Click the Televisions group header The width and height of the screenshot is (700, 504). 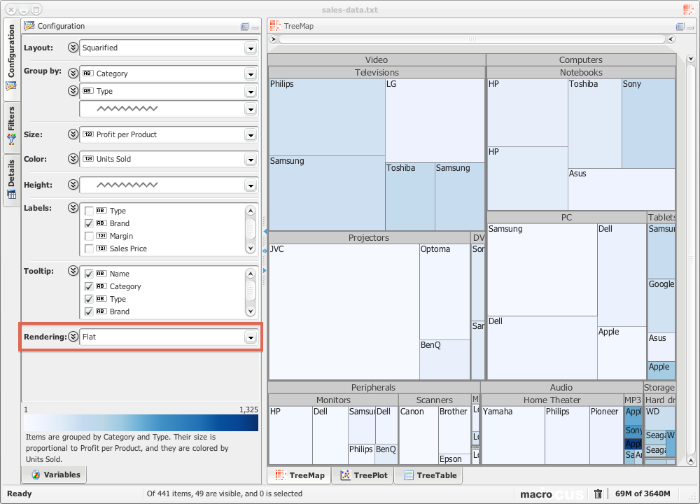pos(376,73)
